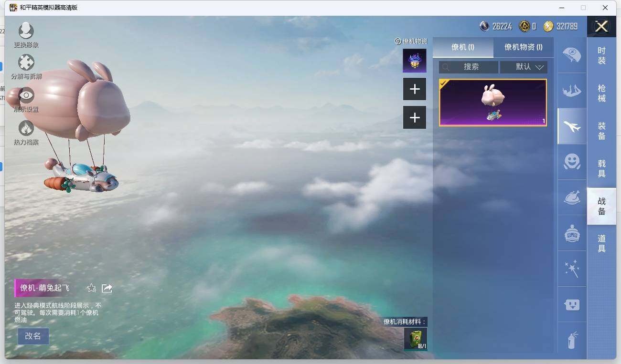Open the magic wand effects icon
The height and width of the screenshot is (364, 621).
pos(572,269)
